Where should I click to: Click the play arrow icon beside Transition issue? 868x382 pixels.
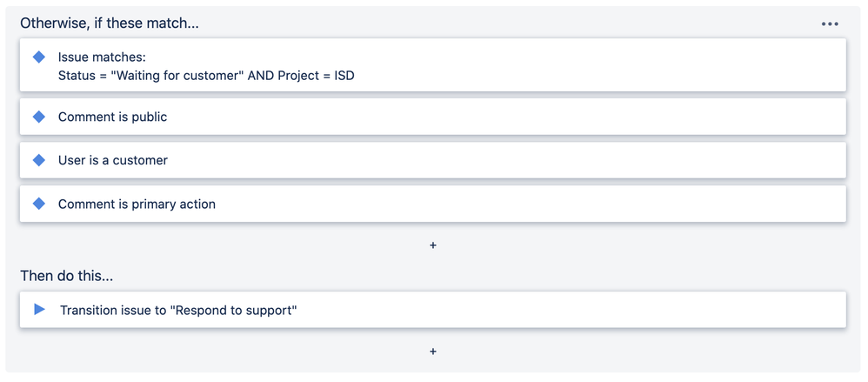[39, 310]
